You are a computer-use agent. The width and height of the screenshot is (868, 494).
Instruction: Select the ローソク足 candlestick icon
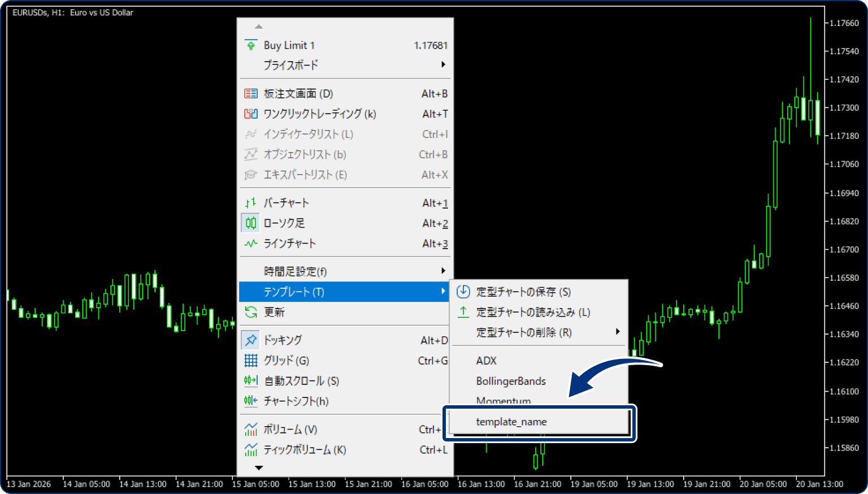[x=250, y=223]
